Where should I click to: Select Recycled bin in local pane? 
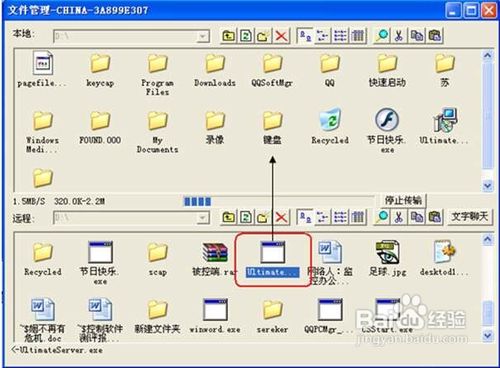click(x=330, y=127)
